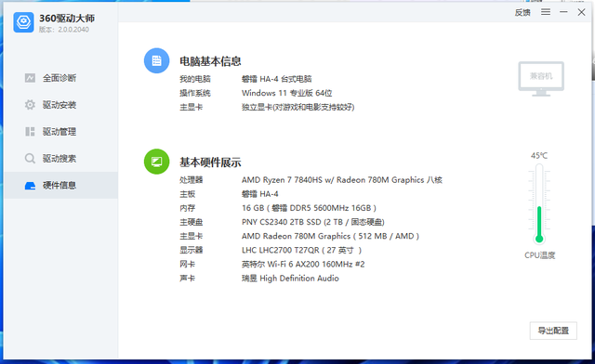Click the 电脑基本信息 heading

[x=210, y=61]
